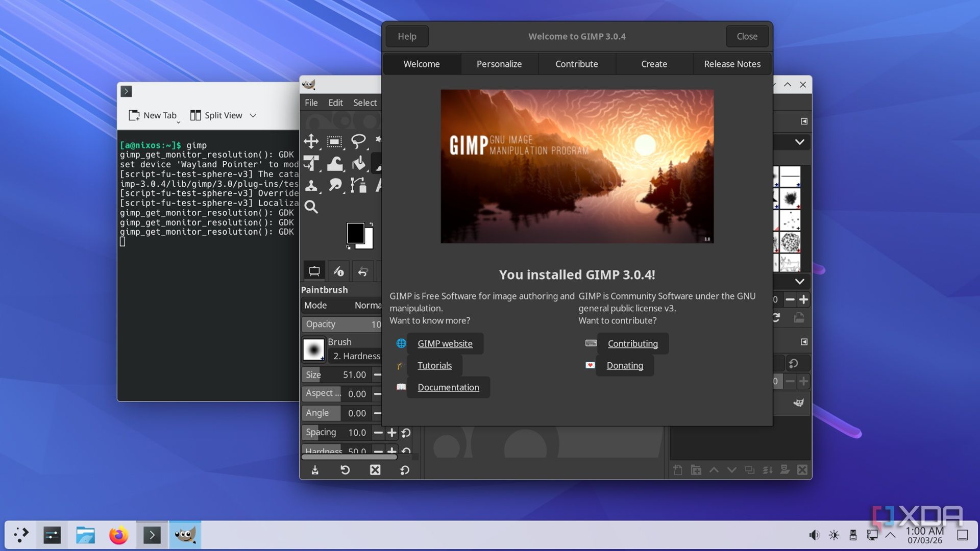This screenshot has width=980, height=551.
Task: Close the Welcome to GIMP dialog
Action: [x=747, y=36]
